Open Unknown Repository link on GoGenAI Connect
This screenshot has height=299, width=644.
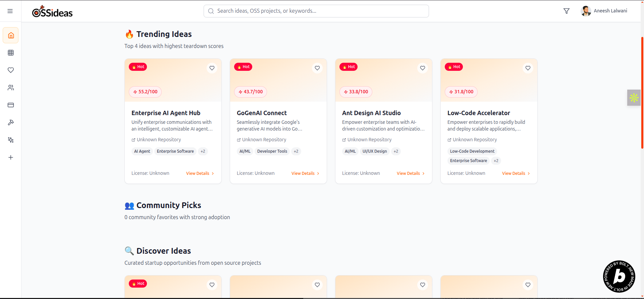[x=262, y=140]
